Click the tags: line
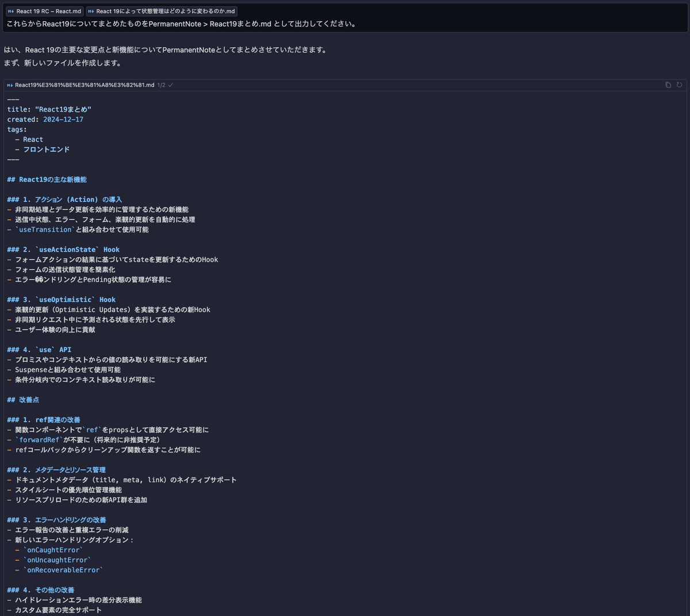 [x=17, y=129]
